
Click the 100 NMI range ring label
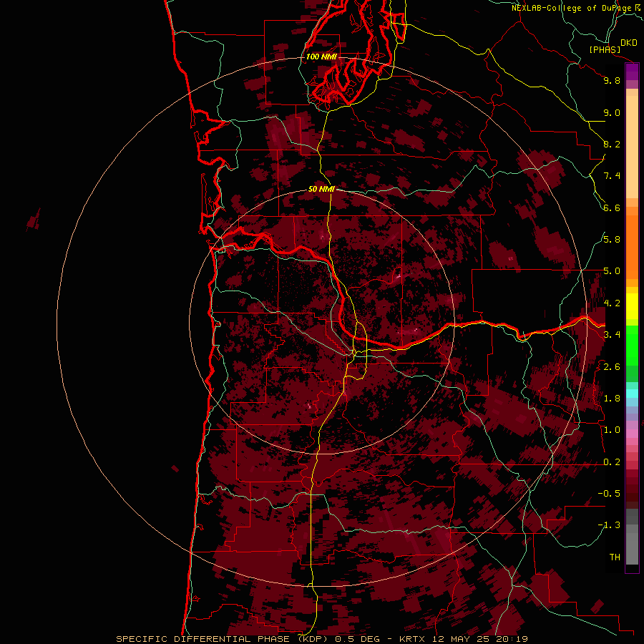pos(321,57)
